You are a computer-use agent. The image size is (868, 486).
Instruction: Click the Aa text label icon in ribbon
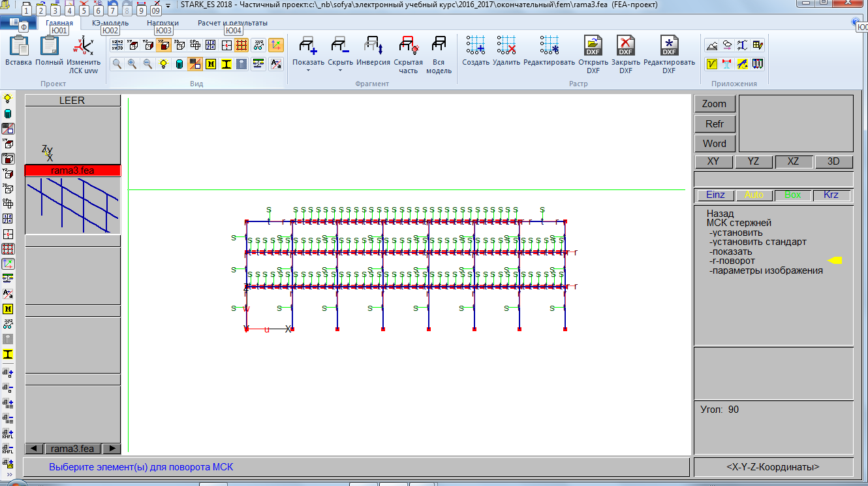coord(276,64)
